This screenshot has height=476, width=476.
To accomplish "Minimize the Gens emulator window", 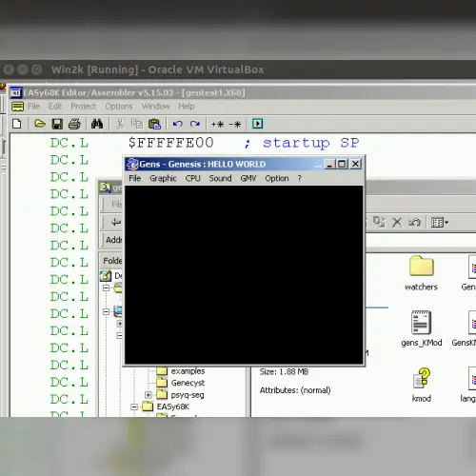I will point(329,164).
